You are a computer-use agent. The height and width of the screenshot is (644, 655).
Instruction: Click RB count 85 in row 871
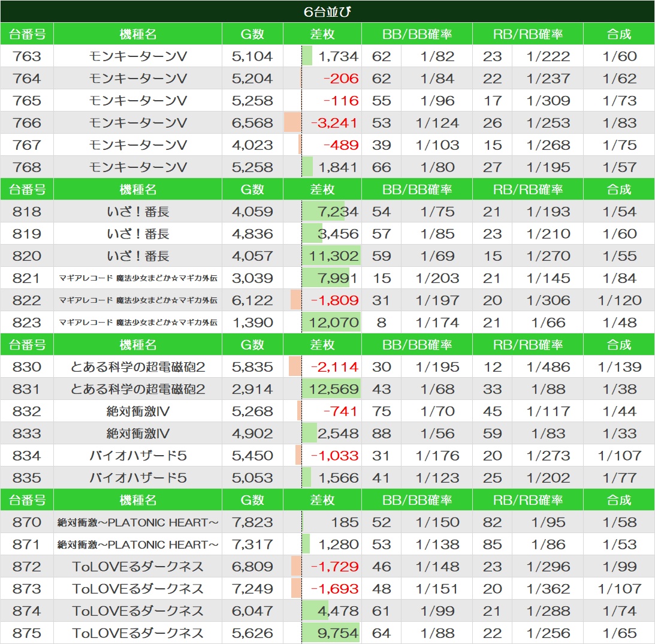[492, 544]
